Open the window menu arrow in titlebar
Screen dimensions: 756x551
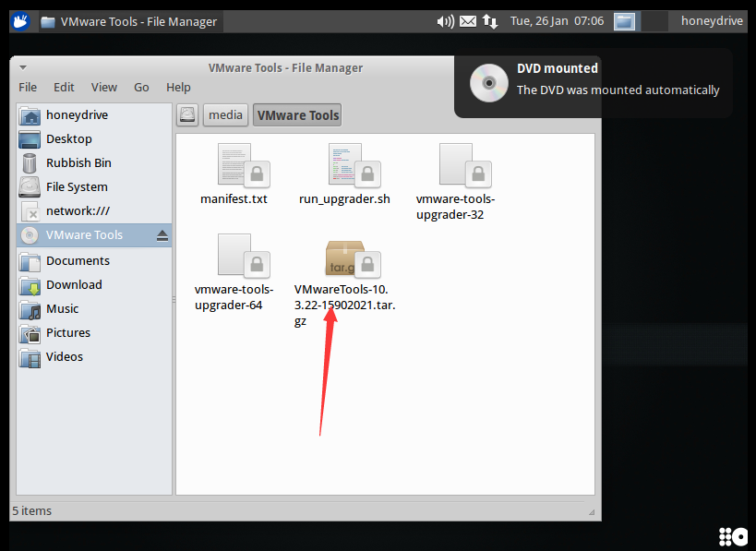pos(23,68)
